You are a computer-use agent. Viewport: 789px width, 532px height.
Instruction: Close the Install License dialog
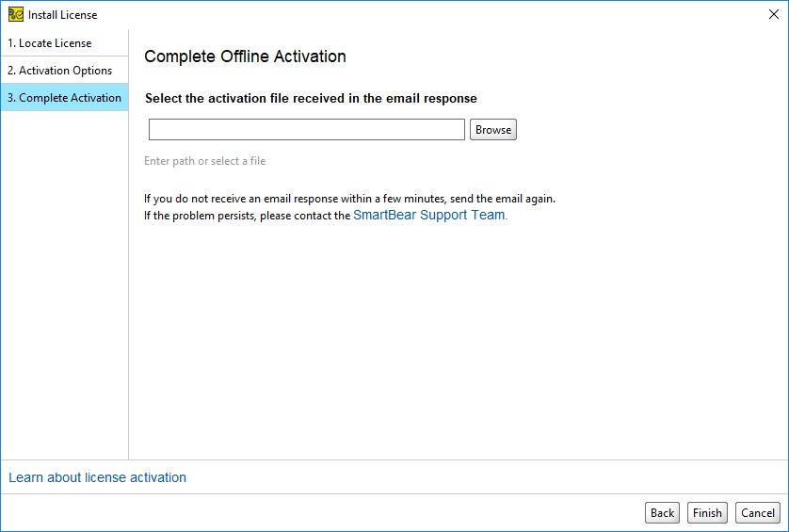tap(773, 15)
